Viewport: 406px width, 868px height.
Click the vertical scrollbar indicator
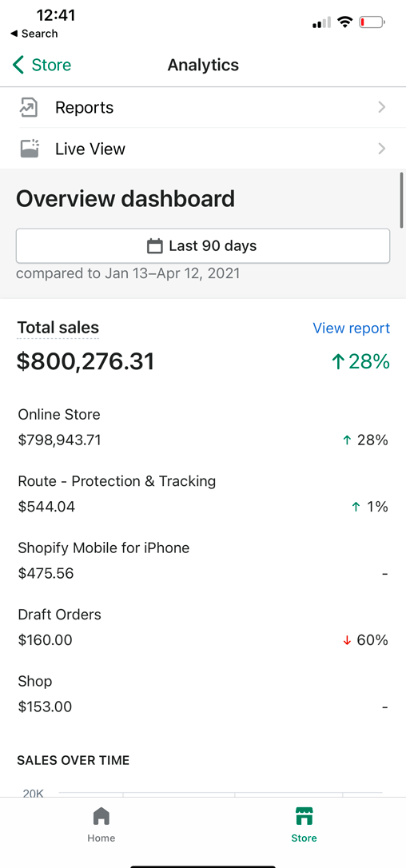point(401,199)
